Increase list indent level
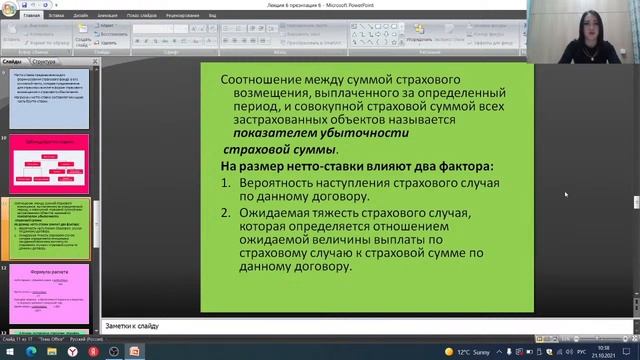 [x=261, y=29]
